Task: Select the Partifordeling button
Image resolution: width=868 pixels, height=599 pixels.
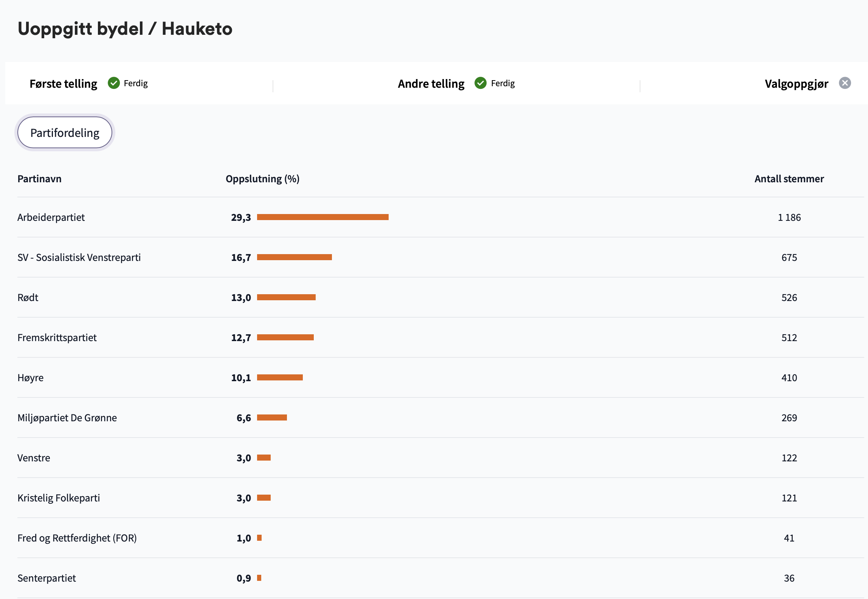Action: [65, 132]
